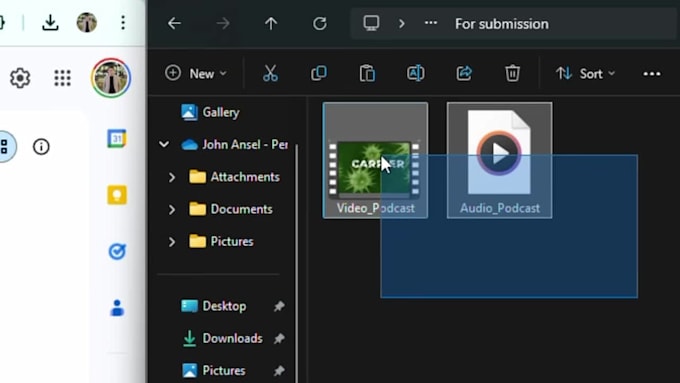680x383 pixels.
Task: Rename the selected item
Action: click(415, 73)
